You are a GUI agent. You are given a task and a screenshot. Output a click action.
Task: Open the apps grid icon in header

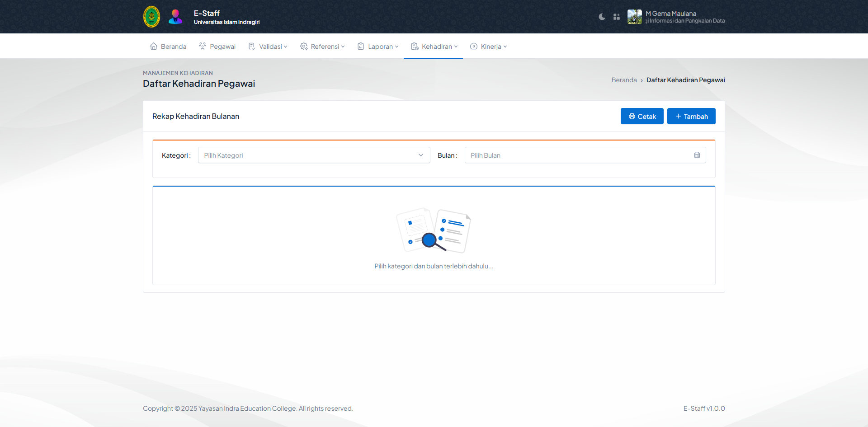616,17
